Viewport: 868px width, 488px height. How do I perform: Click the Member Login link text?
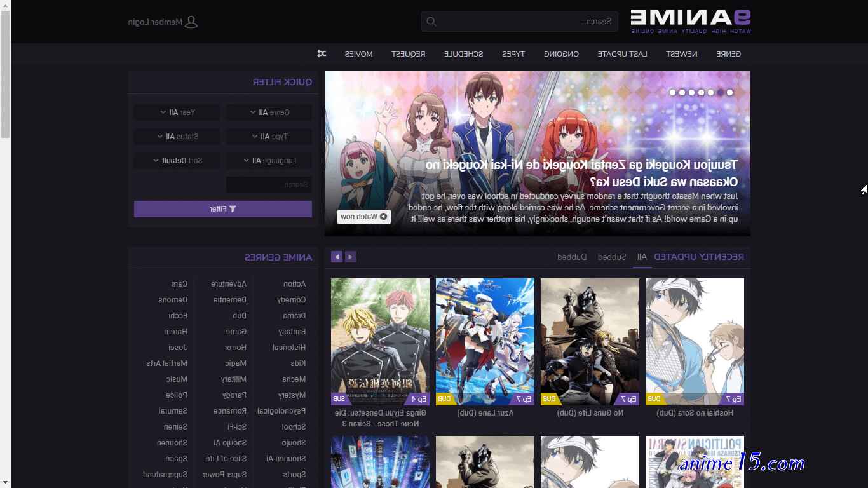(156, 22)
